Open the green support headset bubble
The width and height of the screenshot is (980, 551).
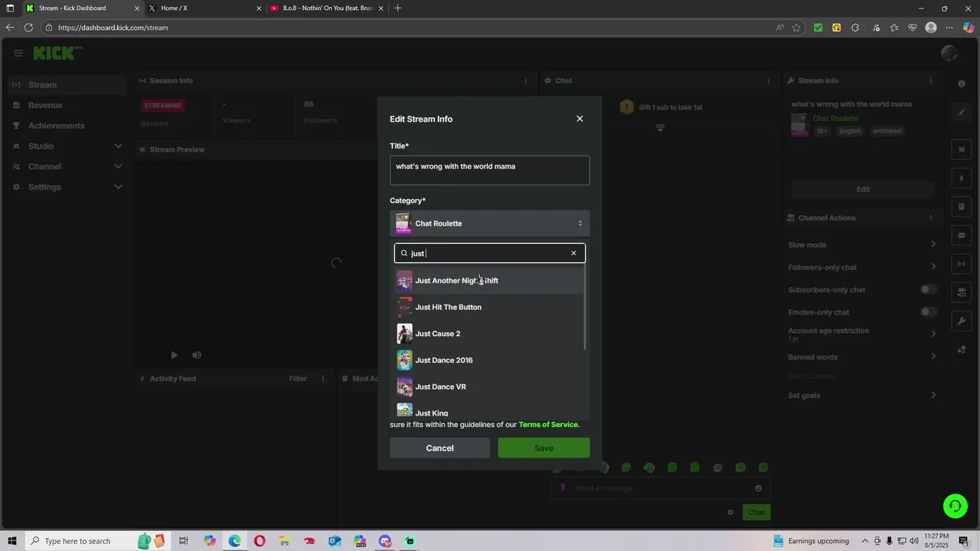point(955,506)
